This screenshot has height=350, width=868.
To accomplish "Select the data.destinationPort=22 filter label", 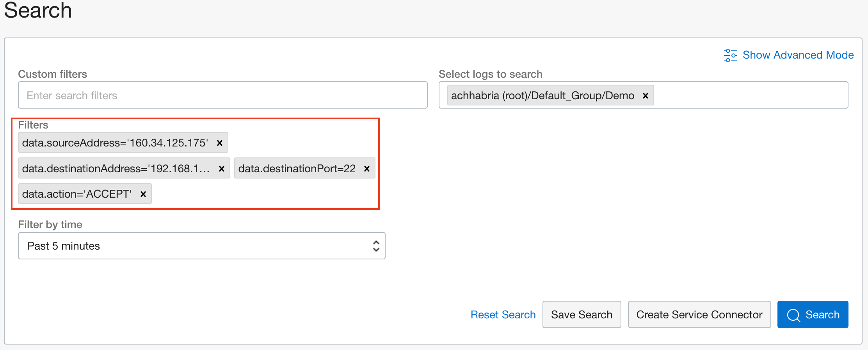I will [x=297, y=169].
